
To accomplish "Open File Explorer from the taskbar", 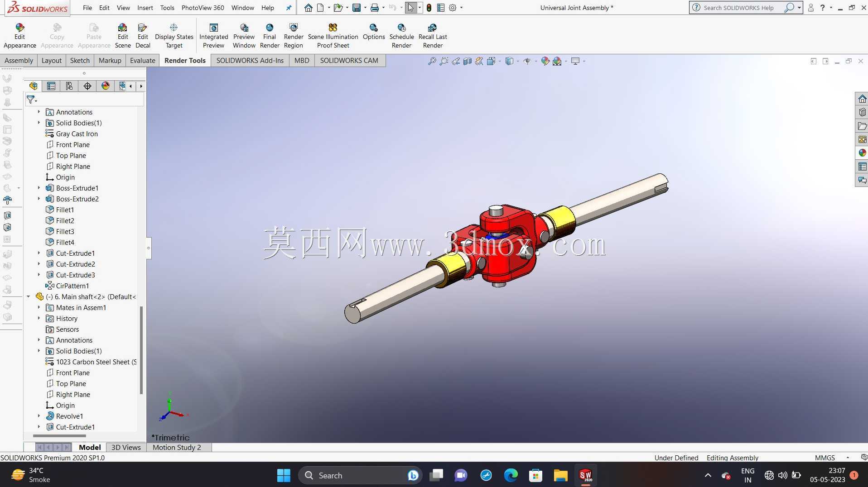I will point(560,475).
